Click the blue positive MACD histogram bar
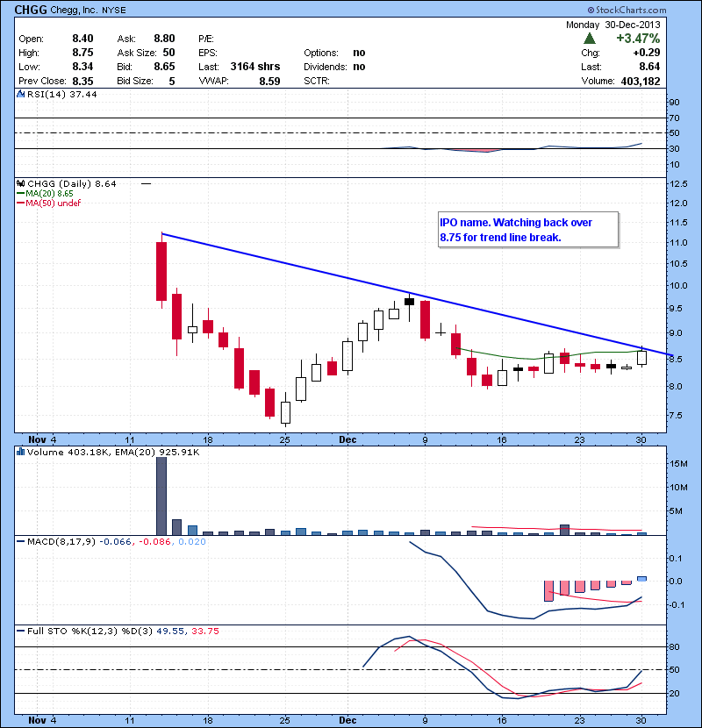Screen dimensions: 702x728 click(641, 579)
